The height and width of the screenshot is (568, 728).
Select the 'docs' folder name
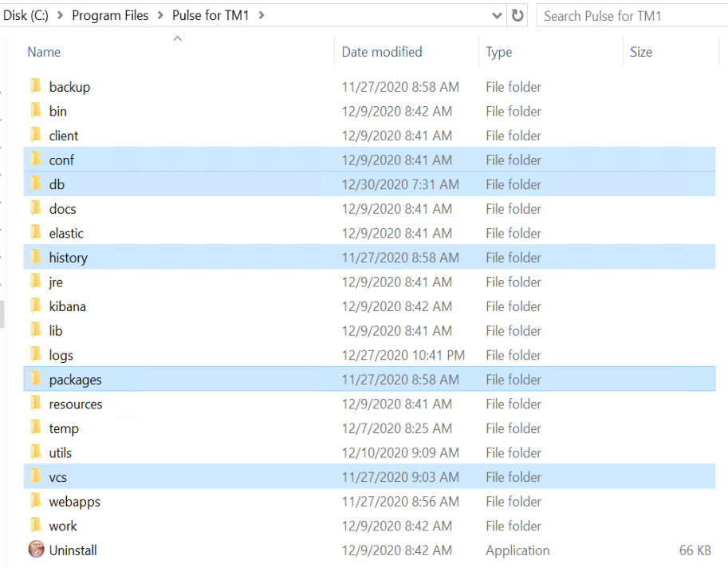(x=63, y=208)
